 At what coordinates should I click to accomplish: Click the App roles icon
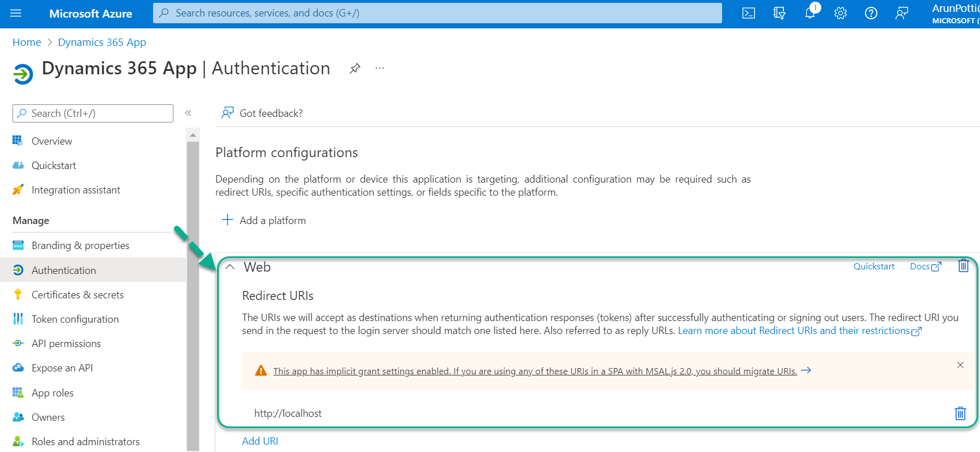[18, 392]
